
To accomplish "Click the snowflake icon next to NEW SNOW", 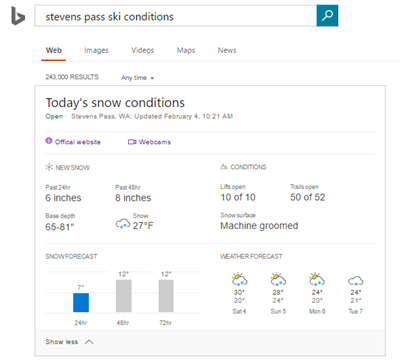I will click(49, 167).
